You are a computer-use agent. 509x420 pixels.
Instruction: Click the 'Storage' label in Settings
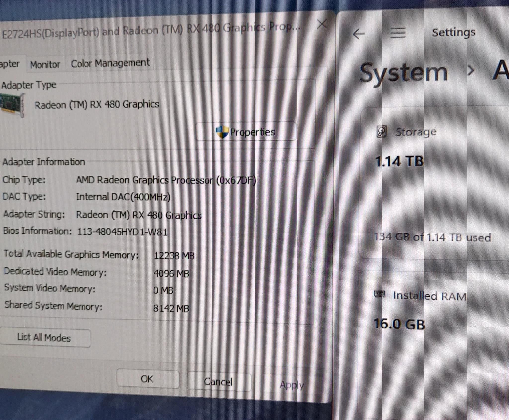(416, 132)
